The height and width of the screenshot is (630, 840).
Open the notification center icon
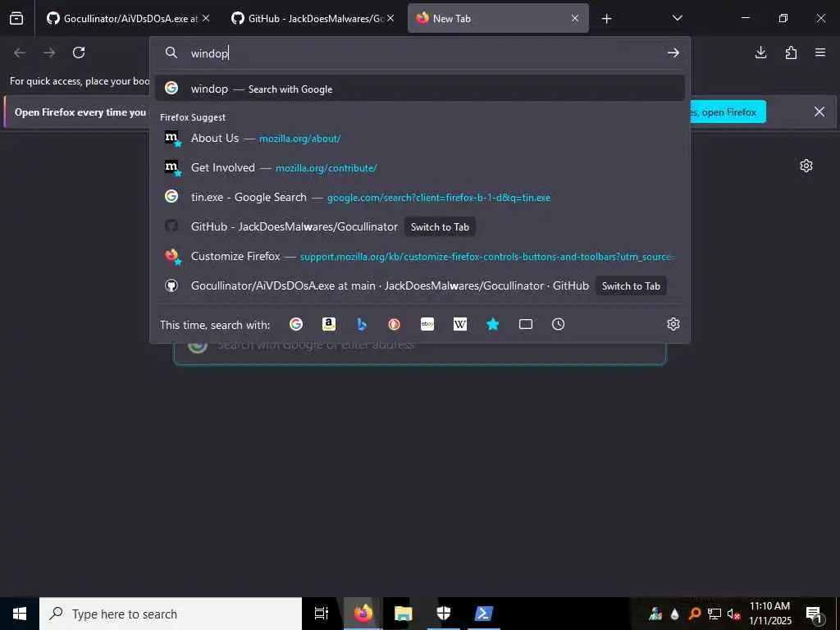pyautogui.click(x=814, y=614)
